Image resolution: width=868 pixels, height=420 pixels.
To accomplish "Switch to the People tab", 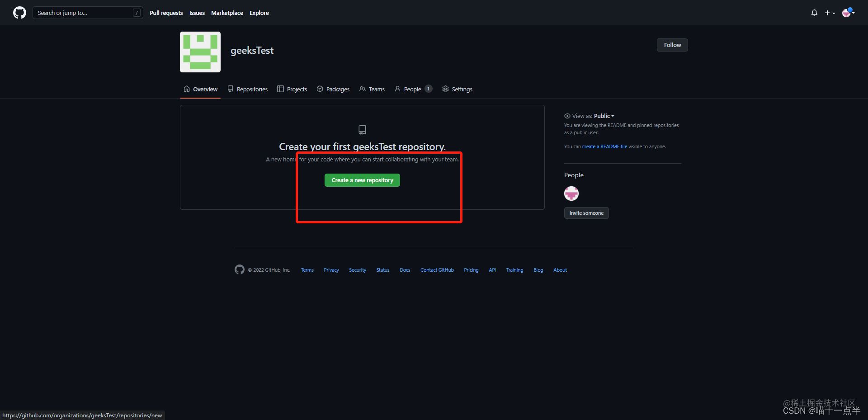I will point(413,89).
